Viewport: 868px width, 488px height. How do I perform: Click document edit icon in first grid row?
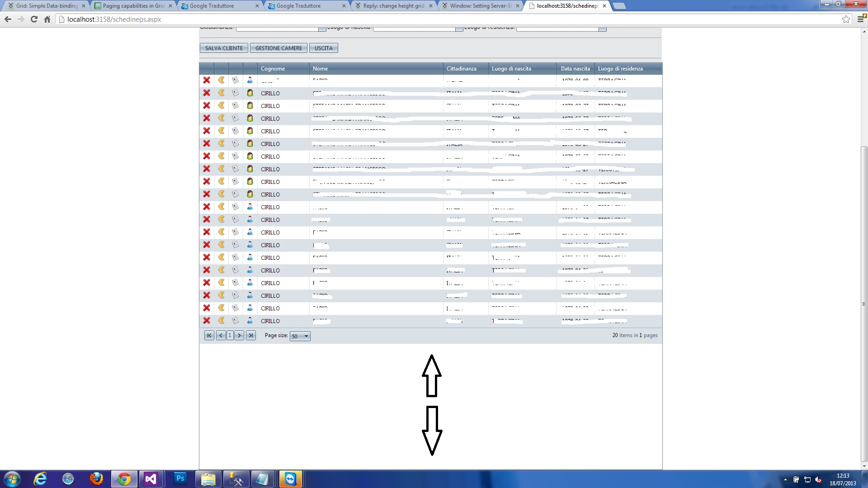coord(236,80)
